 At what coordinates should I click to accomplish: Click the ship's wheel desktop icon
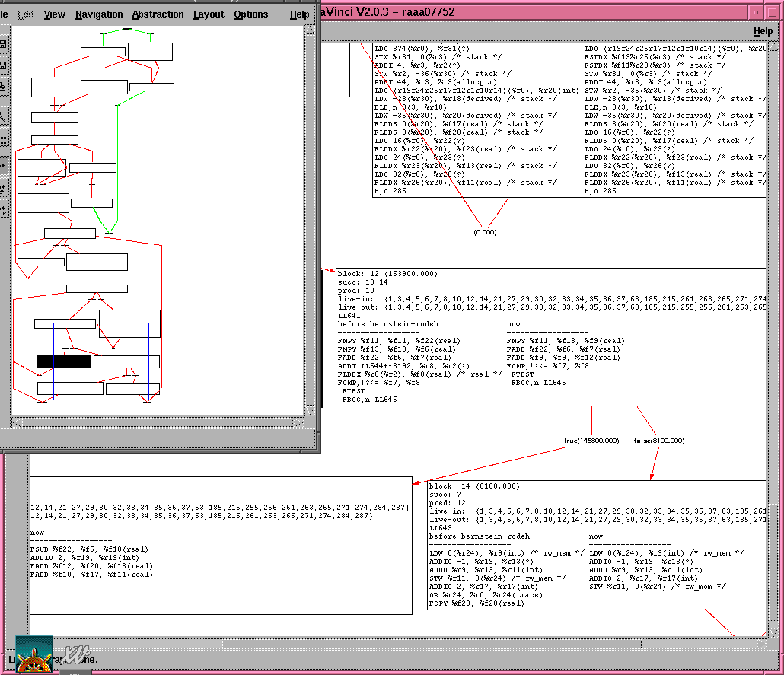pos(34,655)
